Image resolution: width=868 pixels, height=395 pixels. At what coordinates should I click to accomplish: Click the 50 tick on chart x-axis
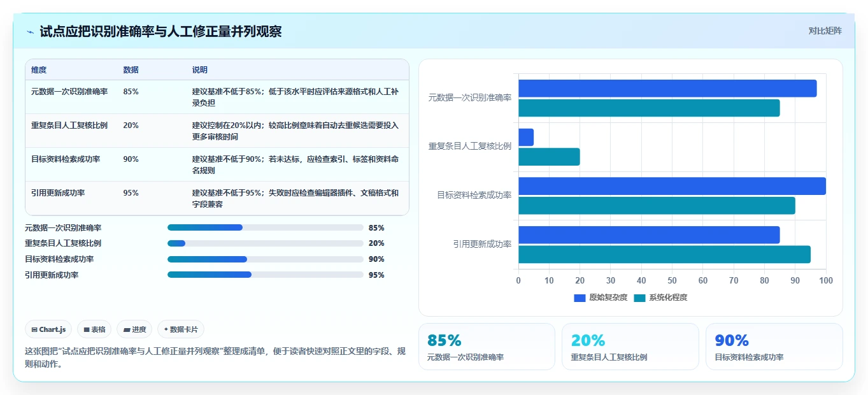[672, 280]
